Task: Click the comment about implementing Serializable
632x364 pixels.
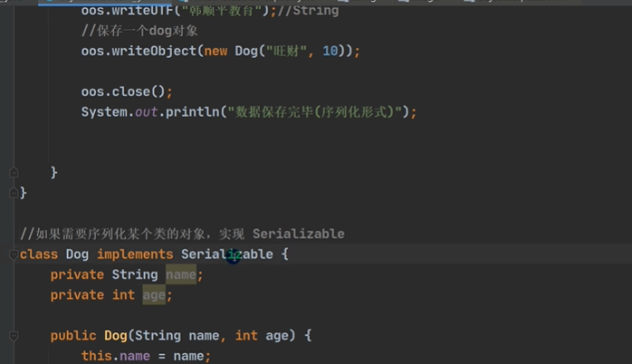Action: point(182,234)
